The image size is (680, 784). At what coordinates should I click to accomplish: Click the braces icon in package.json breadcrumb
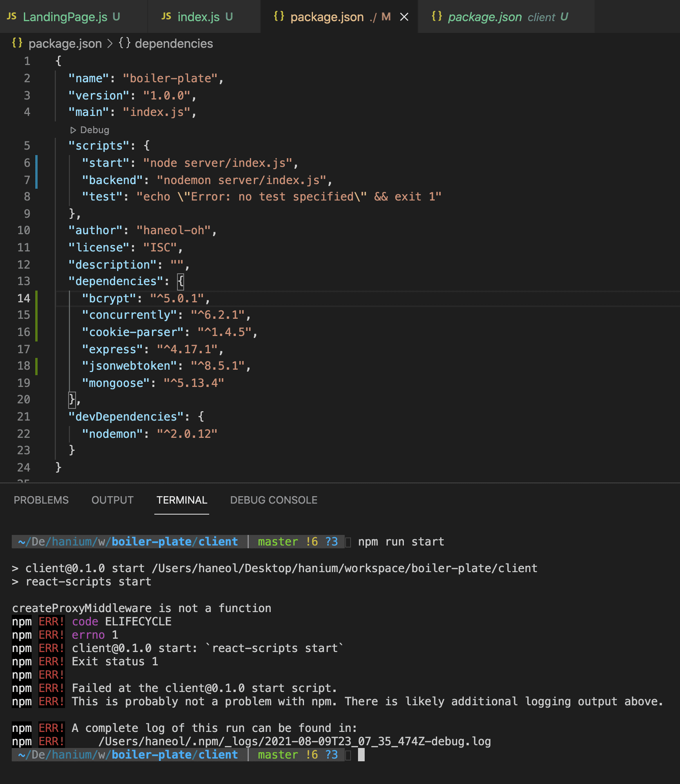tap(17, 43)
